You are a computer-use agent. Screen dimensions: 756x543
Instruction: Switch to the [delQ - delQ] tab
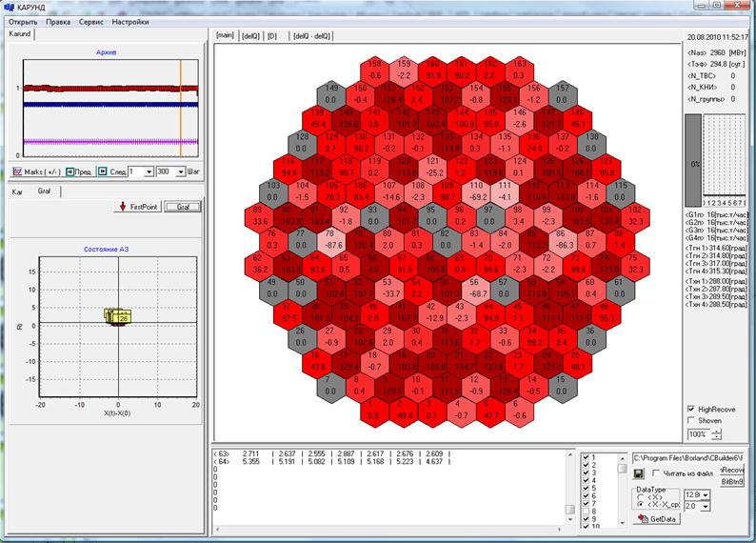pos(312,36)
